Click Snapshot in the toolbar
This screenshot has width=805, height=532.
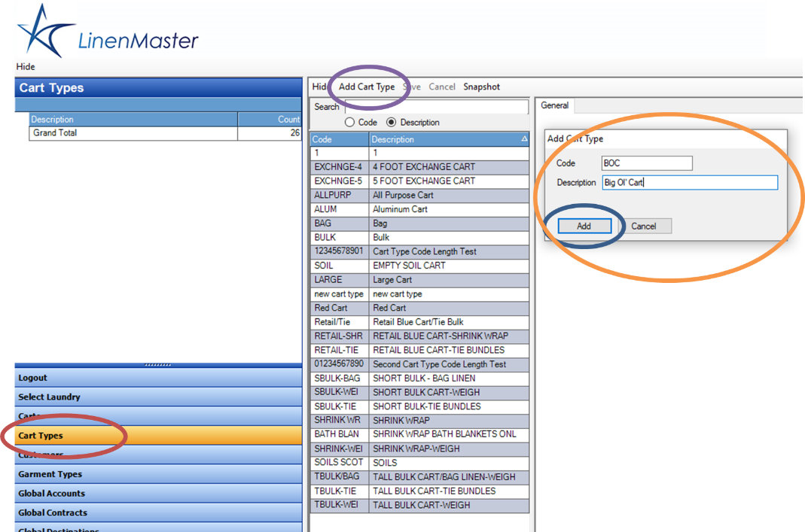pos(481,87)
